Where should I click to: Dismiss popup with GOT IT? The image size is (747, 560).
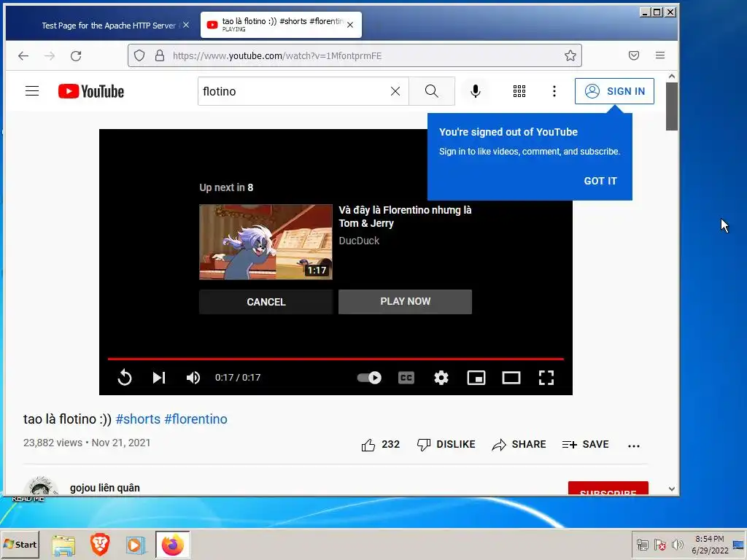600,181
